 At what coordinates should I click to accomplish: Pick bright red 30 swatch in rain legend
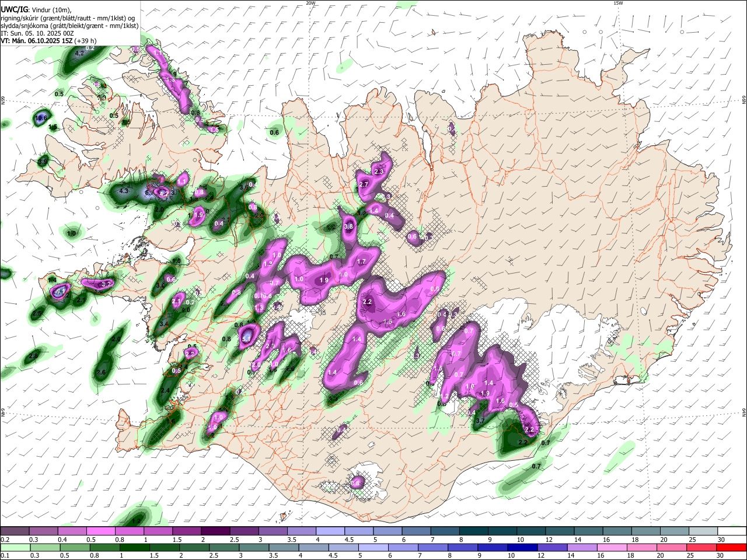(x=731, y=547)
